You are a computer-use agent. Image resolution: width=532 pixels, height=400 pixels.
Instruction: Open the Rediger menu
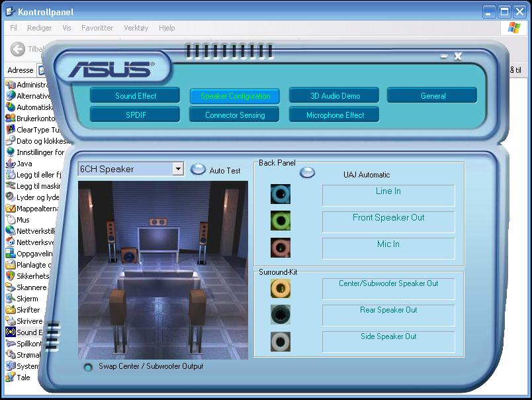(39, 28)
